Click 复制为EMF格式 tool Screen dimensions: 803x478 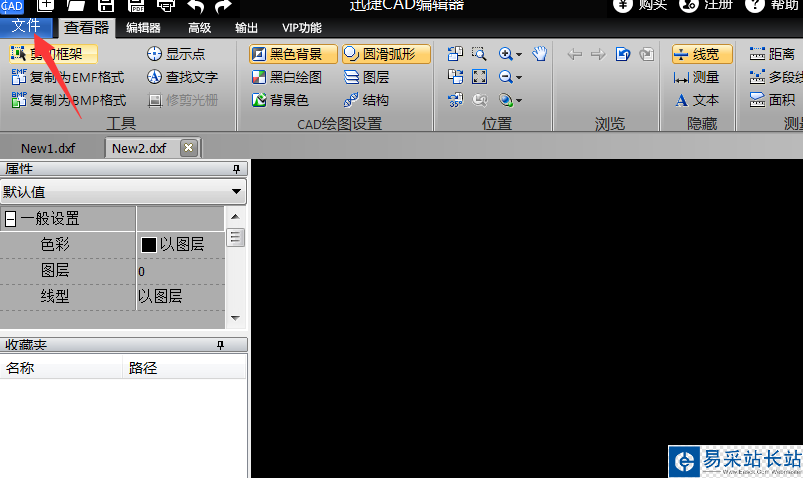[x=68, y=77]
